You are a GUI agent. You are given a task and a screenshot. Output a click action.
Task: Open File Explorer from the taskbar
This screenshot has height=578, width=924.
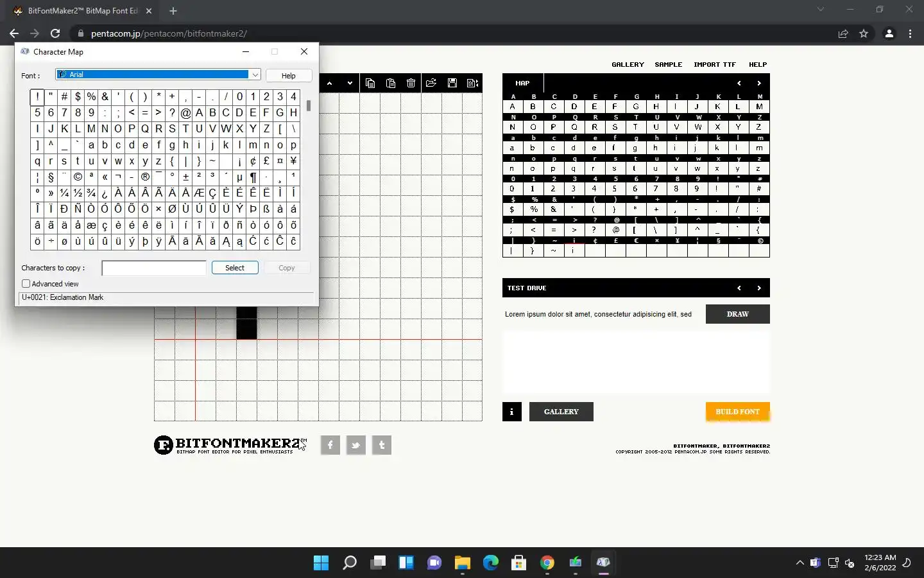[463, 563]
